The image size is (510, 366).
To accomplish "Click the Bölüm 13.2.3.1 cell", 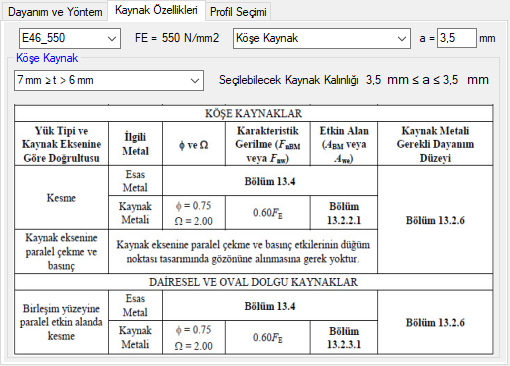I will click(344, 337).
